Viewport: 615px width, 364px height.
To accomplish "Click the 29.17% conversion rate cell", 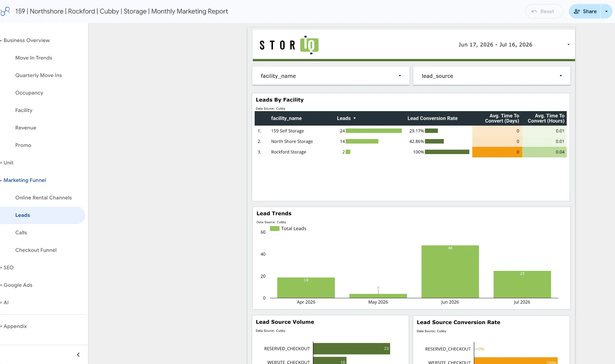I will click(416, 131).
